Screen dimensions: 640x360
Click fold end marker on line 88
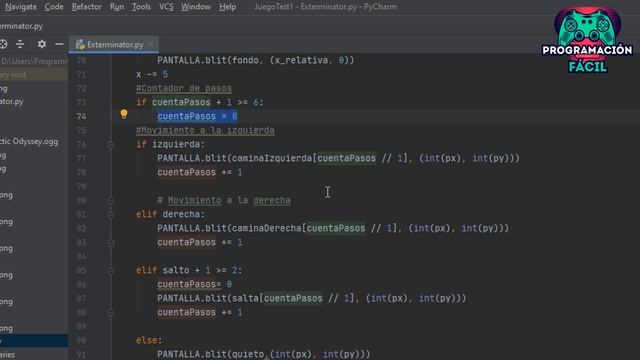(x=111, y=312)
